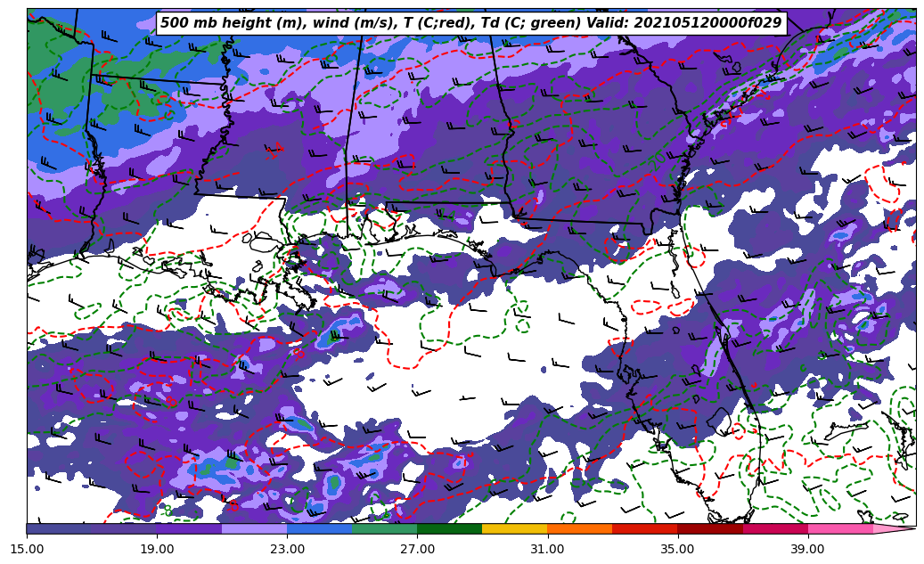Click the 35.00 colorbar tick label
The image size is (924, 564).
(678, 549)
